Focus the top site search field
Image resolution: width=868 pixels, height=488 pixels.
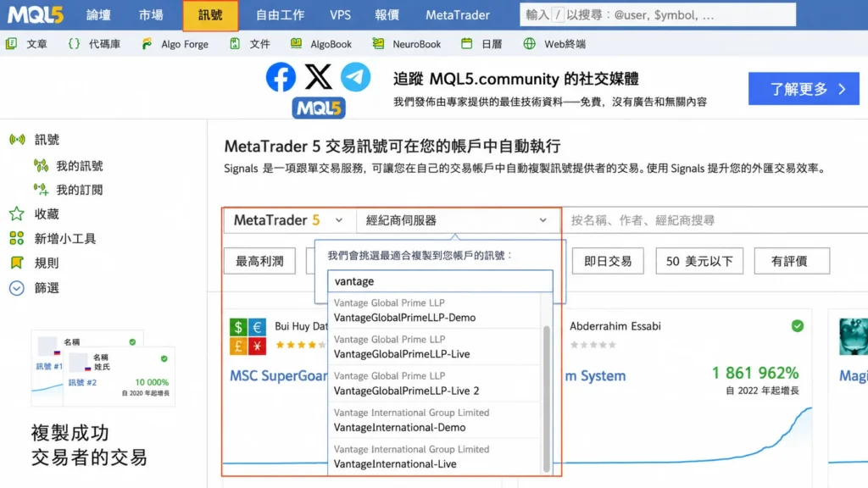(x=658, y=15)
